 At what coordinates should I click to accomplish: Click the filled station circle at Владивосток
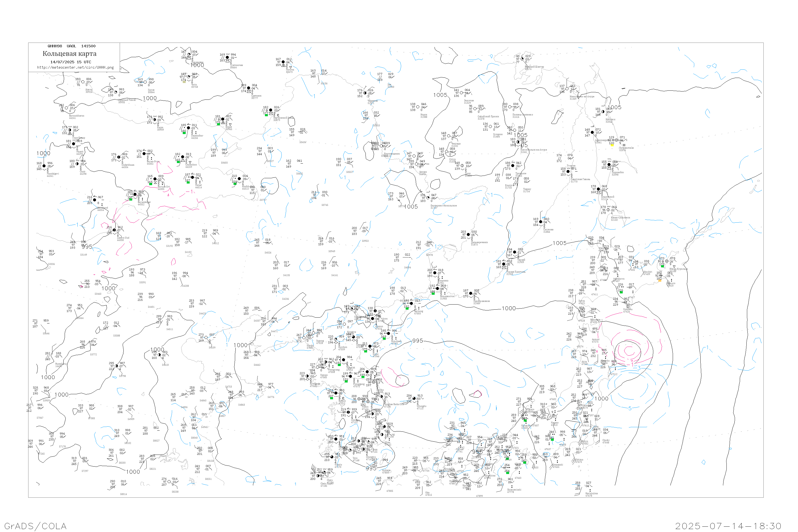[437, 289]
